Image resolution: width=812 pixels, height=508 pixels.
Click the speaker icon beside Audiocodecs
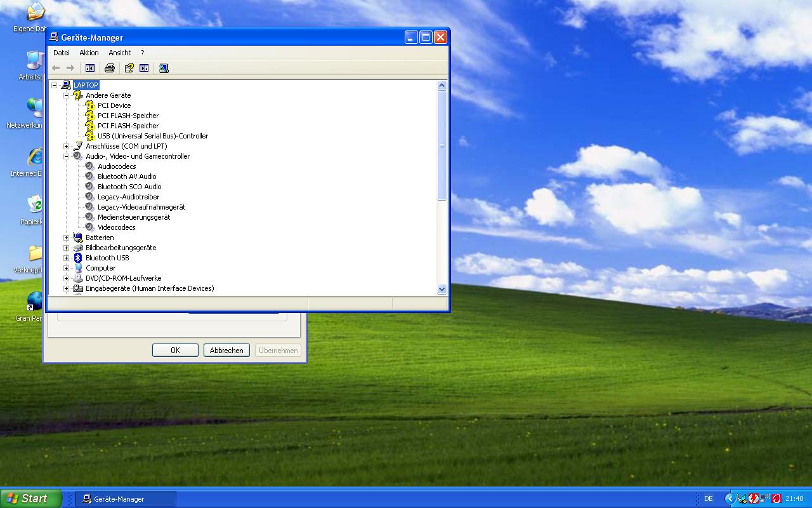pos(90,166)
